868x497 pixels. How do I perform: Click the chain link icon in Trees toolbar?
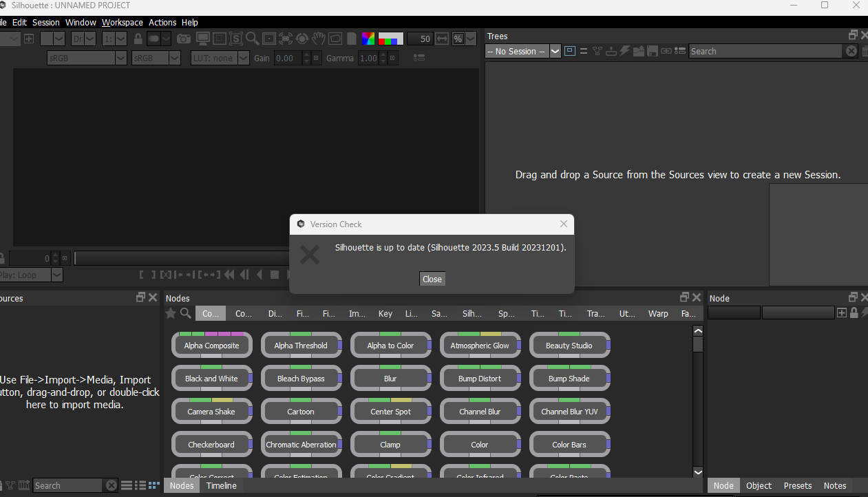pyautogui.click(x=666, y=51)
